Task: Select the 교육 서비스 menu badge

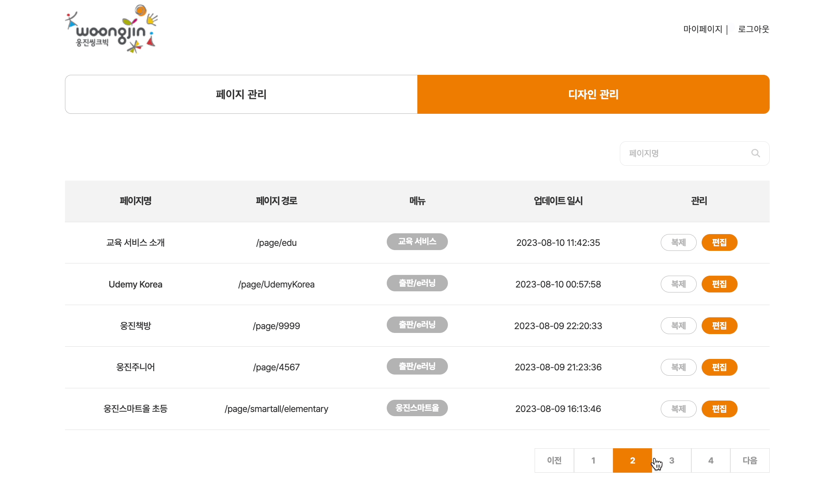Action: (x=417, y=242)
